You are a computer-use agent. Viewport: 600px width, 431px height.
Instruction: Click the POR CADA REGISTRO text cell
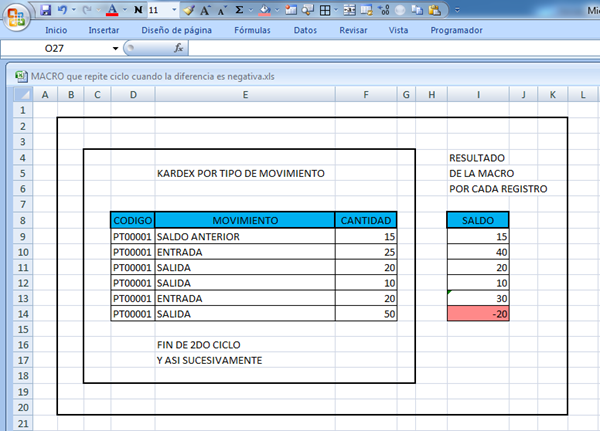click(x=498, y=189)
